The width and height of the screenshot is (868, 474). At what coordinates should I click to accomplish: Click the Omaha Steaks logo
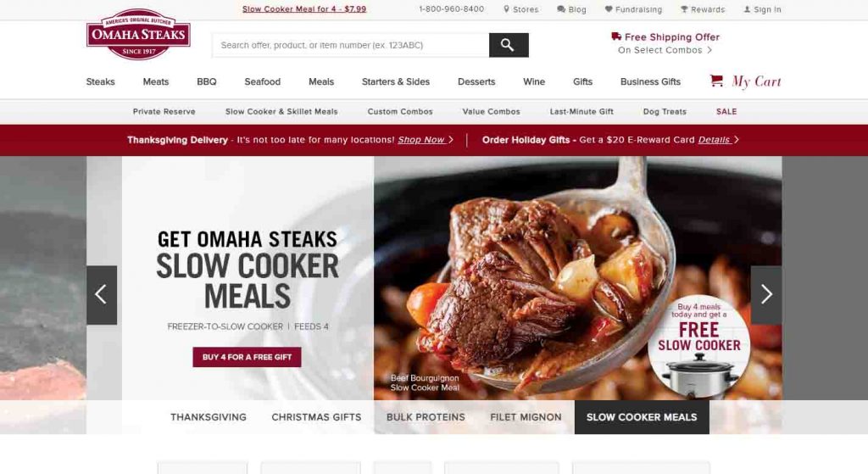[x=138, y=34]
